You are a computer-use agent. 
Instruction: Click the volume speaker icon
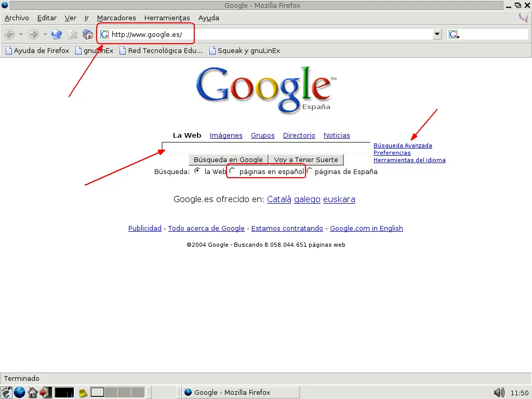click(x=499, y=393)
